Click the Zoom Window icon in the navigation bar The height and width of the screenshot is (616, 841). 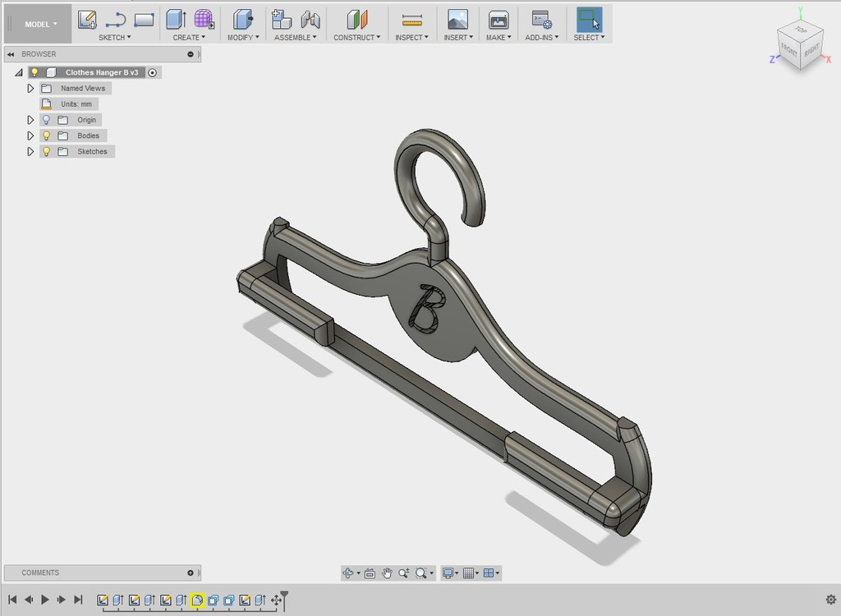421,573
